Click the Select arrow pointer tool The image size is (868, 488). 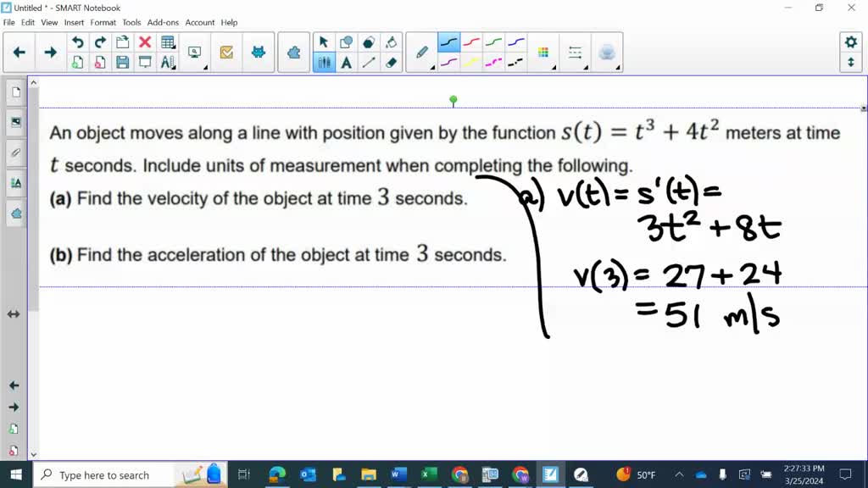tap(323, 42)
